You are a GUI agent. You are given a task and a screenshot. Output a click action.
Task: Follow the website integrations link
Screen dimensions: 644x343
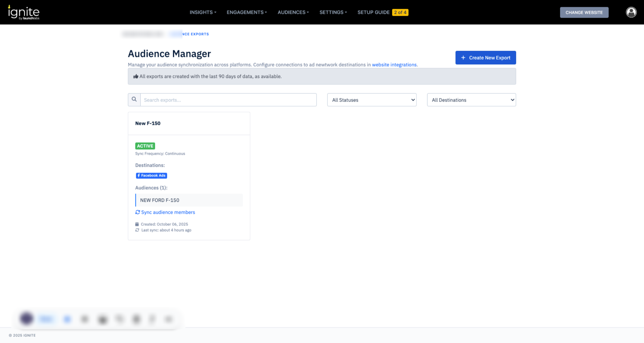point(394,65)
